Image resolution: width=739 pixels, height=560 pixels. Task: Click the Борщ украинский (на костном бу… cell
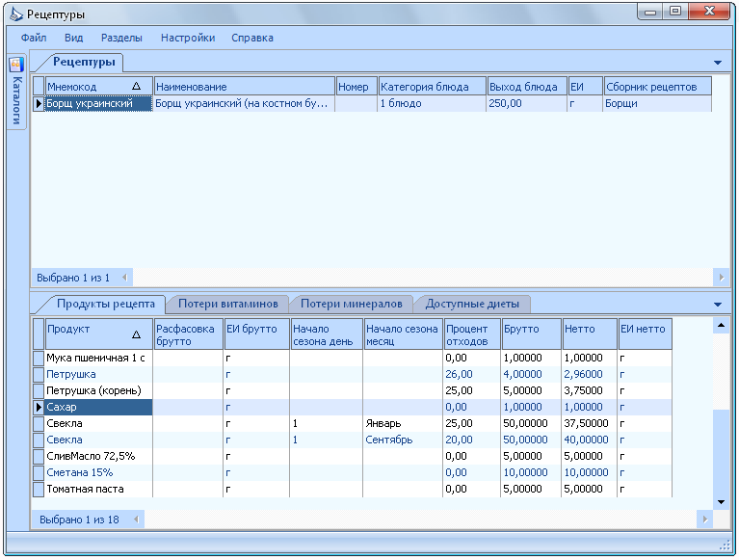244,104
